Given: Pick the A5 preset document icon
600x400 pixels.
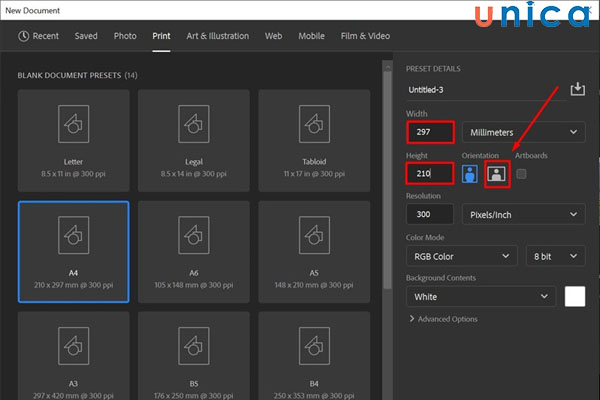Looking at the screenshot, I should point(314,235).
